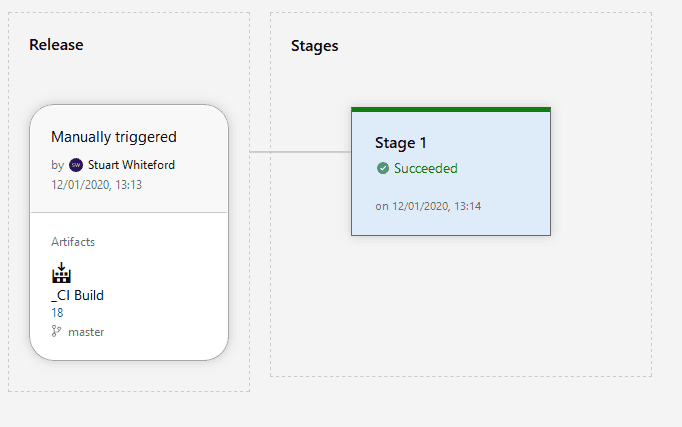
Task: Open the Stage 1 title
Action: 401,143
